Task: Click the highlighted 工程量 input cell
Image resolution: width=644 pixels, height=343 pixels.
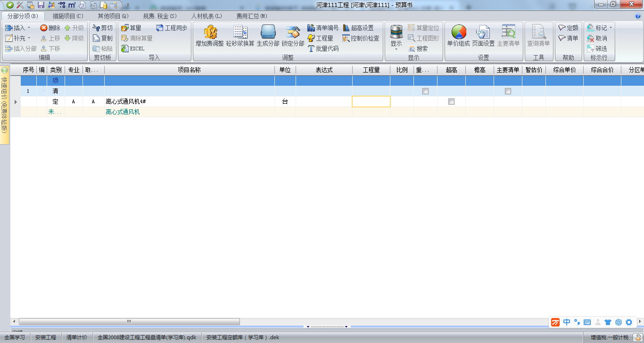Action: (371, 102)
